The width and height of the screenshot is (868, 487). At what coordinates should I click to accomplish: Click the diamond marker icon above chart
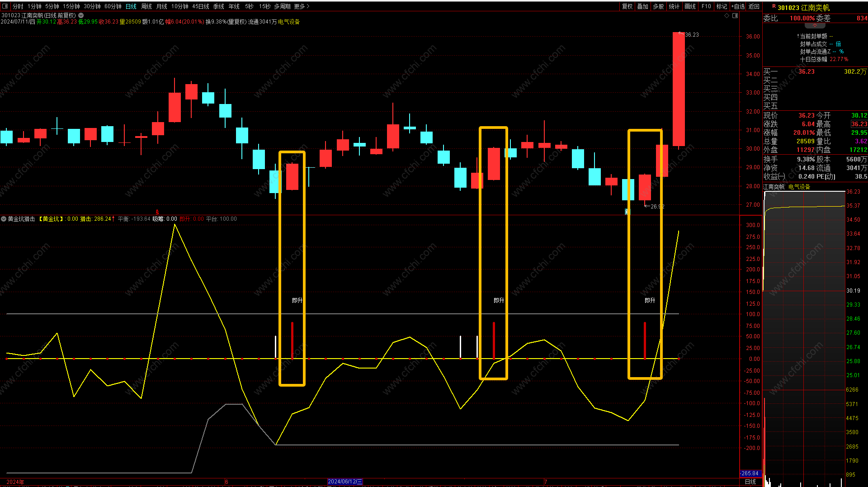tap(727, 15)
